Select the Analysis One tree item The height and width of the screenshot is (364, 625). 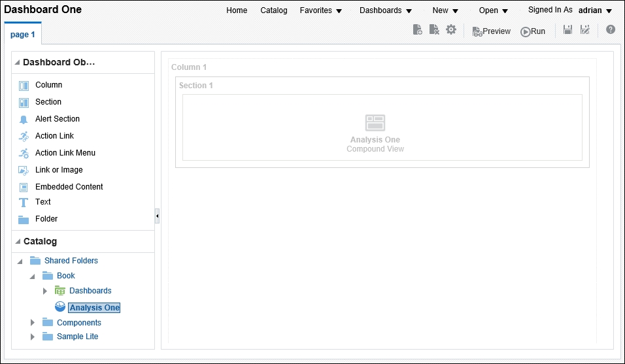click(94, 307)
